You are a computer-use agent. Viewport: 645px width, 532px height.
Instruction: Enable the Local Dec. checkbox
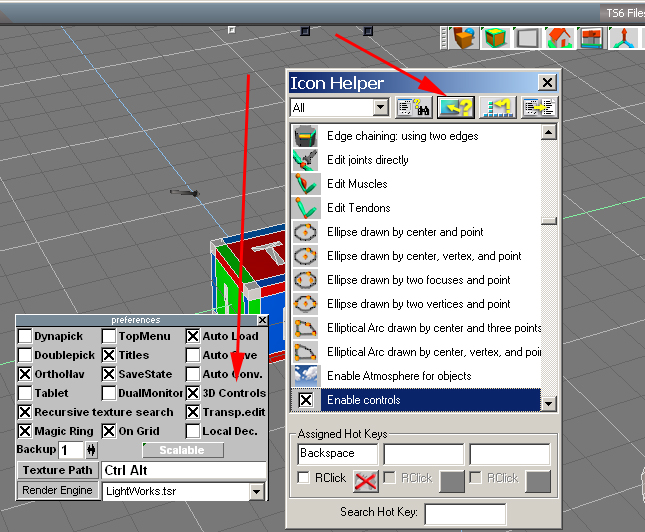(x=193, y=431)
